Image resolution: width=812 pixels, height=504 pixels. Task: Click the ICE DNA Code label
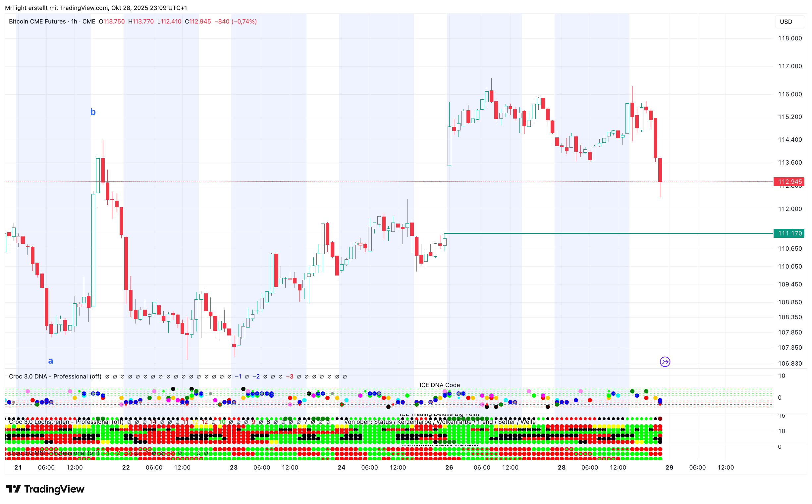tap(440, 385)
